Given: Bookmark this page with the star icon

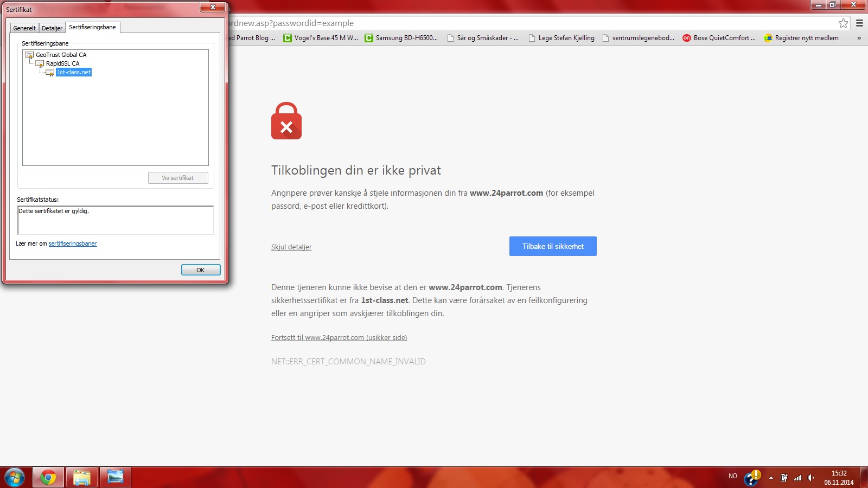Looking at the screenshot, I should (x=843, y=23).
